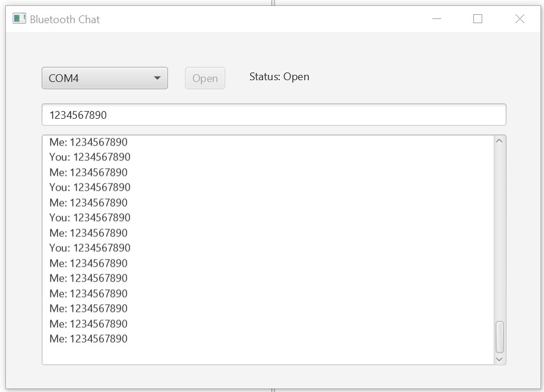Click empty space below the last chat message
The width and height of the screenshot is (544, 392).
pyautogui.click(x=238, y=354)
